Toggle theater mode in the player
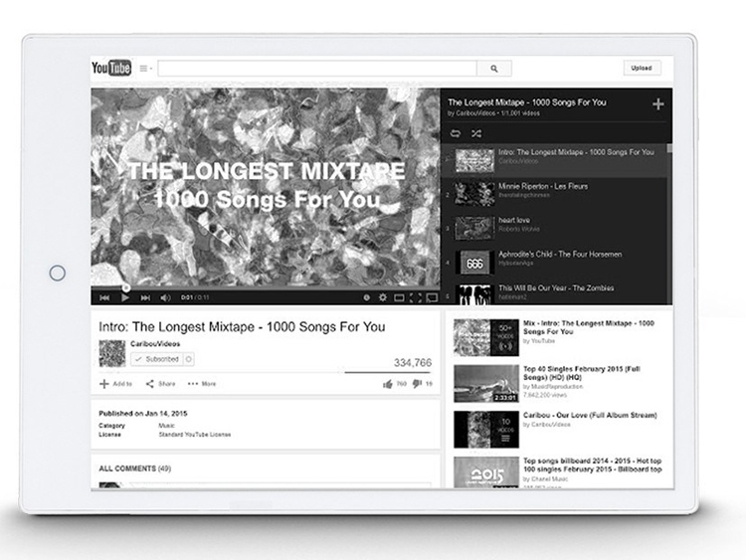746x560 pixels. [399, 297]
